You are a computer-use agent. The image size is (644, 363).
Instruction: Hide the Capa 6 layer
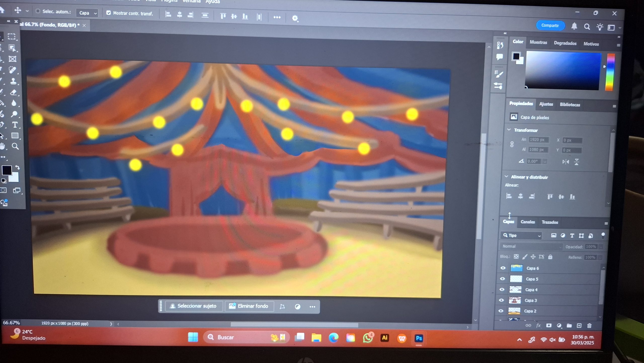click(x=503, y=268)
